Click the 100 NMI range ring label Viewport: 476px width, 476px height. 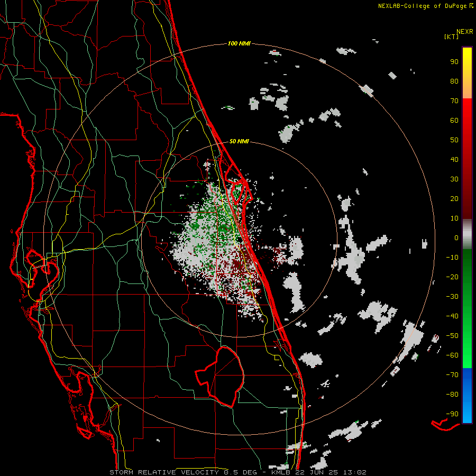(239, 44)
